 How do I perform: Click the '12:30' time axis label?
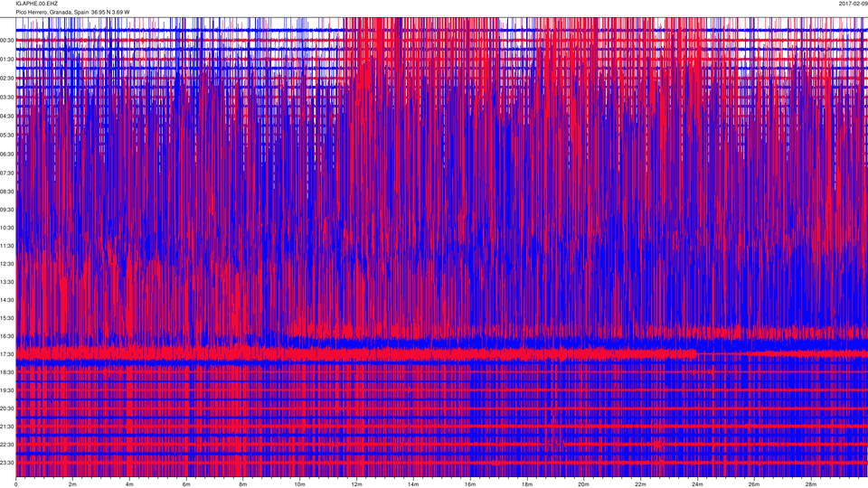pos(6,264)
